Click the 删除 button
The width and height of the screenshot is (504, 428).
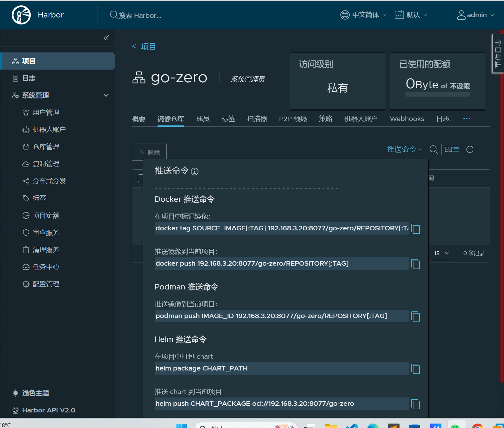pyautogui.click(x=149, y=152)
